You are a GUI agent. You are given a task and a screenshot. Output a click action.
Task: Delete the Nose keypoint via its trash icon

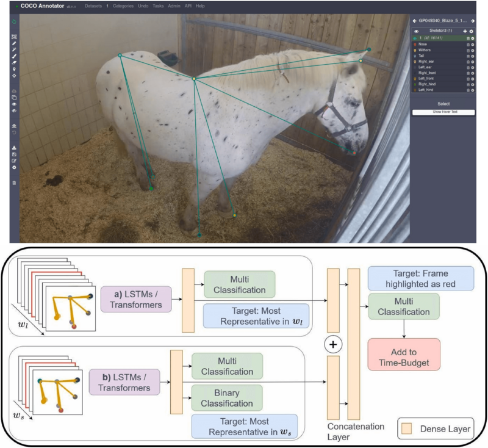(468, 44)
